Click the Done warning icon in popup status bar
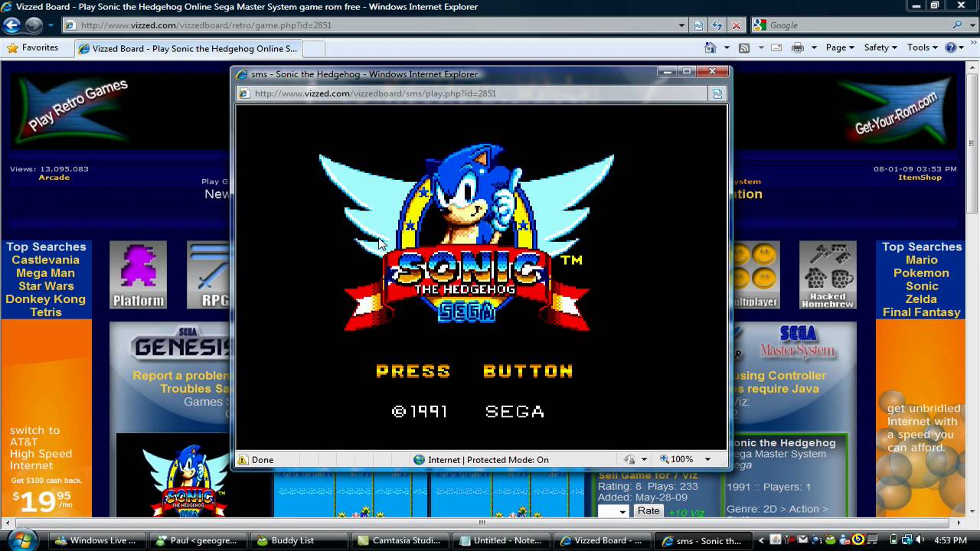The height and width of the screenshot is (551, 980). [243, 460]
